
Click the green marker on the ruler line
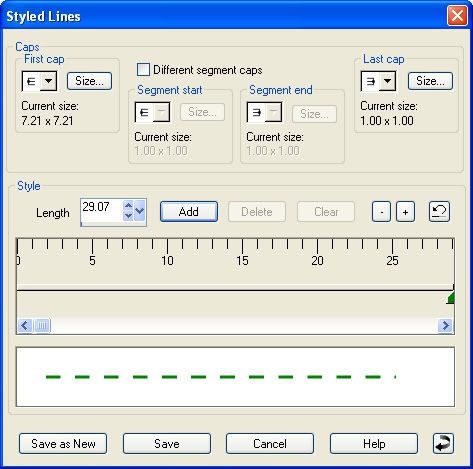tap(450, 298)
